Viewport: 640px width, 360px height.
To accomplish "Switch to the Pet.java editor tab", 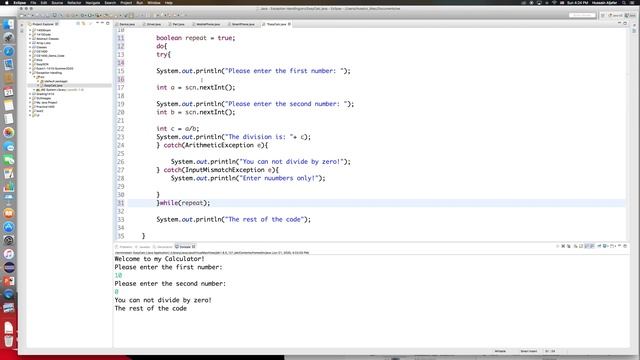I will click(177, 24).
